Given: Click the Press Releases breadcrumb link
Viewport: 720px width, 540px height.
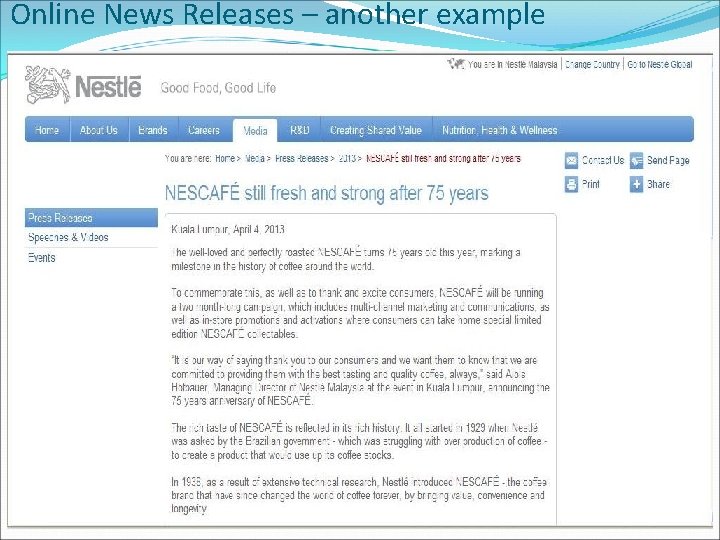Looking at the screenshot, I should pyautogui.click(x=302, y=158).
